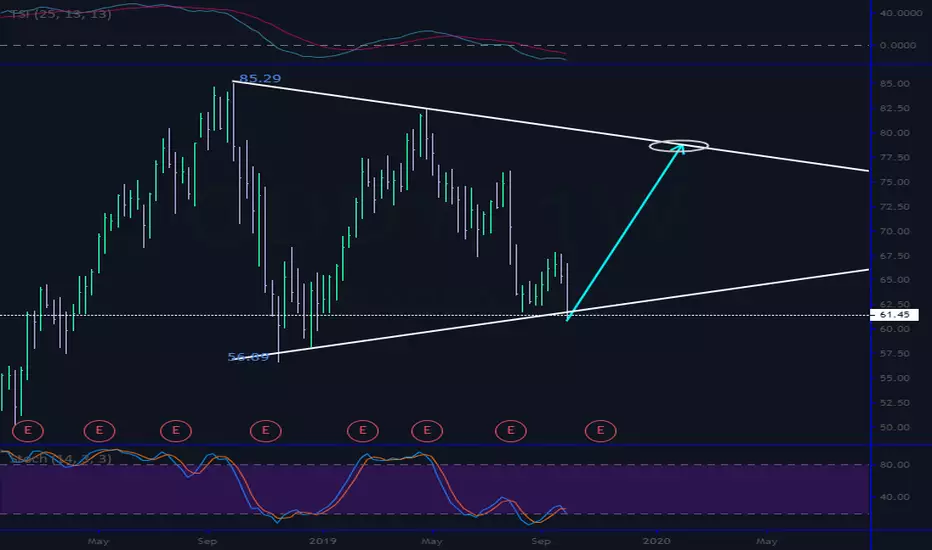The image size is (932, 550).
Task: Click the 70.00 price axis label
Action: click(895, 231)
